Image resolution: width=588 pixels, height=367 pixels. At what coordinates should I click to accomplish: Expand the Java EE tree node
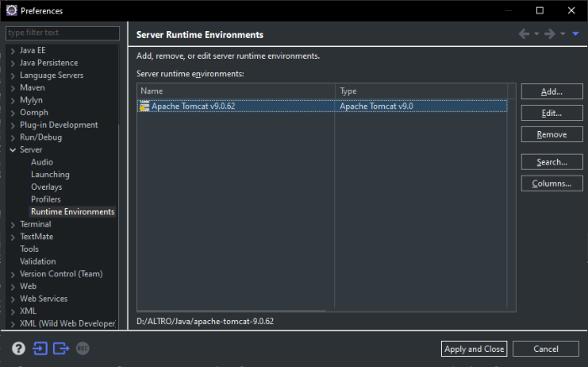13,50
